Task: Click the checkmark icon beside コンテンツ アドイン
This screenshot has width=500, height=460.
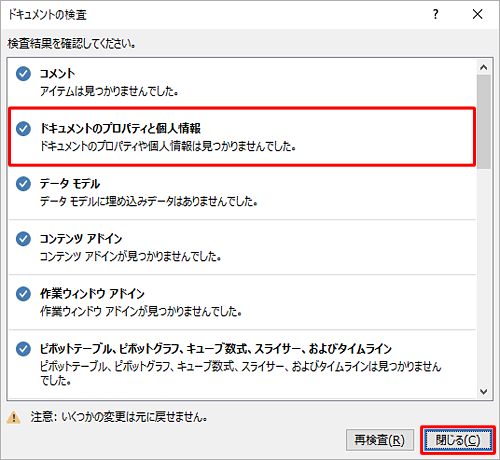Action: pyautogui.click(x=23, y=239)
